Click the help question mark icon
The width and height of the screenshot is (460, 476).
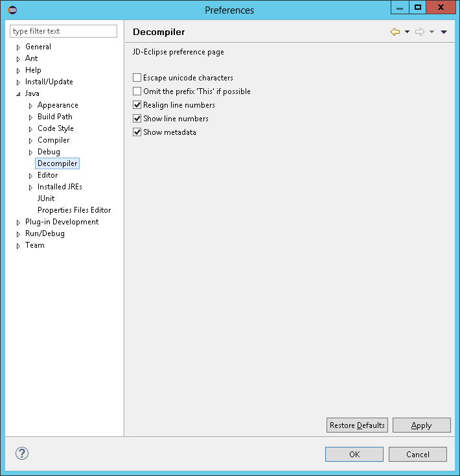pos(21,453)
